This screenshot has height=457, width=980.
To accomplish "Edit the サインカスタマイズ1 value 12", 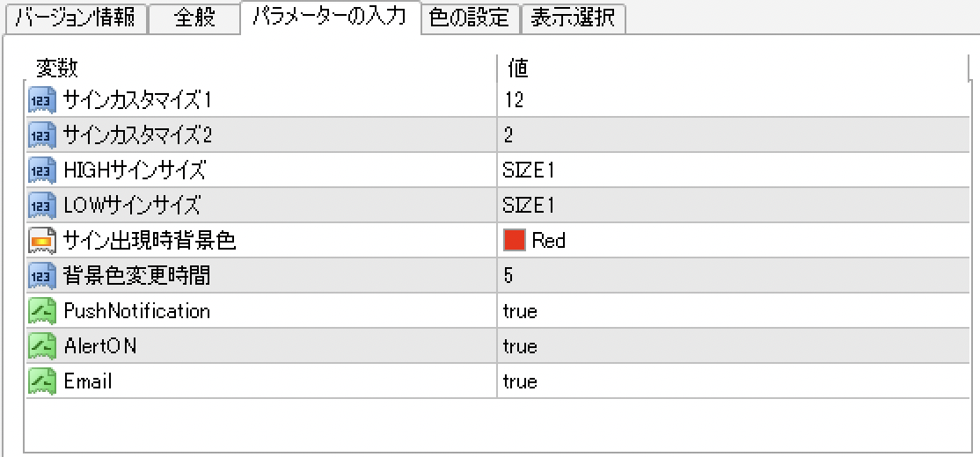I will coord(515,100).
